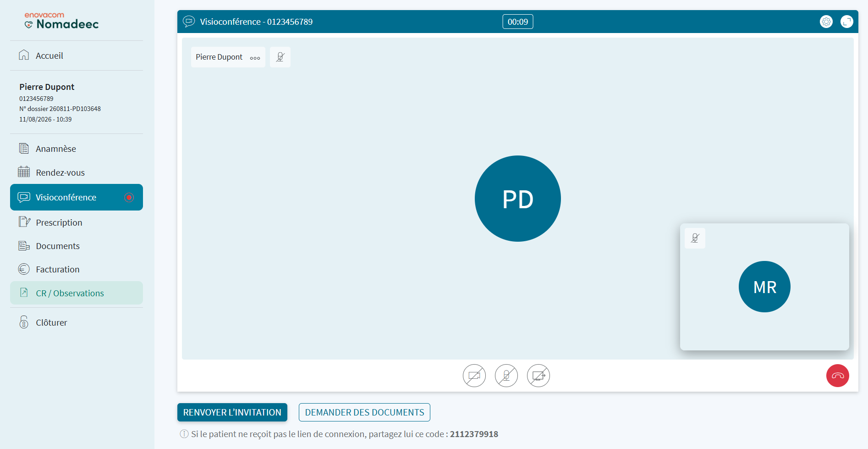
Task: Click Demander des documents button
Action: pos(364,412)
